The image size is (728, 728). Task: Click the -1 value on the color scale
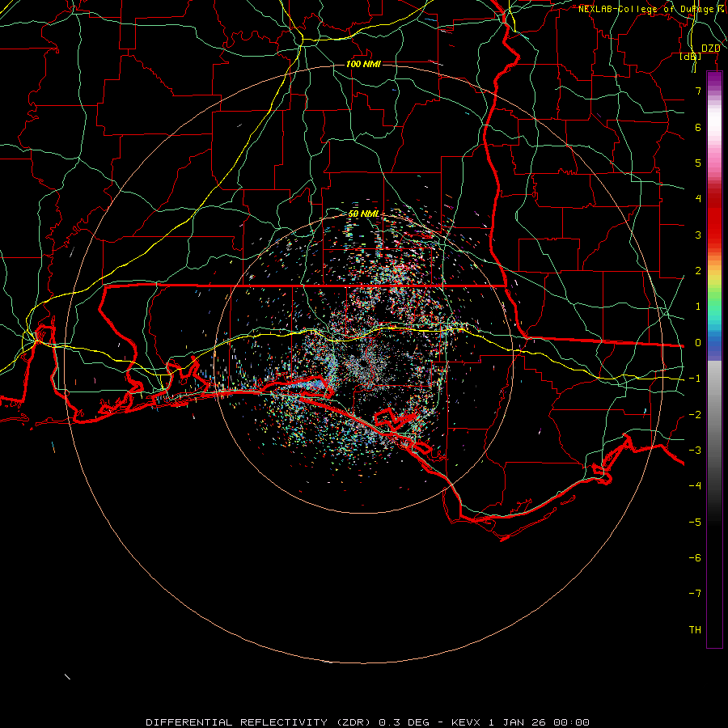point(695,379)
